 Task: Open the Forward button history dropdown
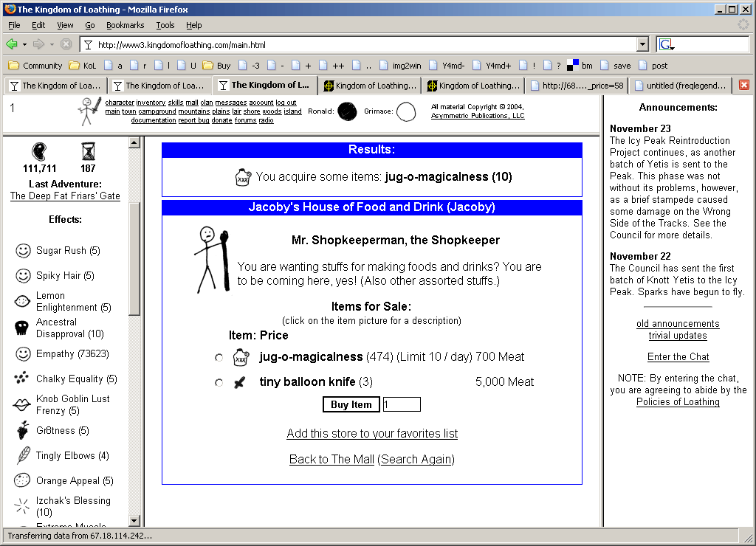pos(52,45)
